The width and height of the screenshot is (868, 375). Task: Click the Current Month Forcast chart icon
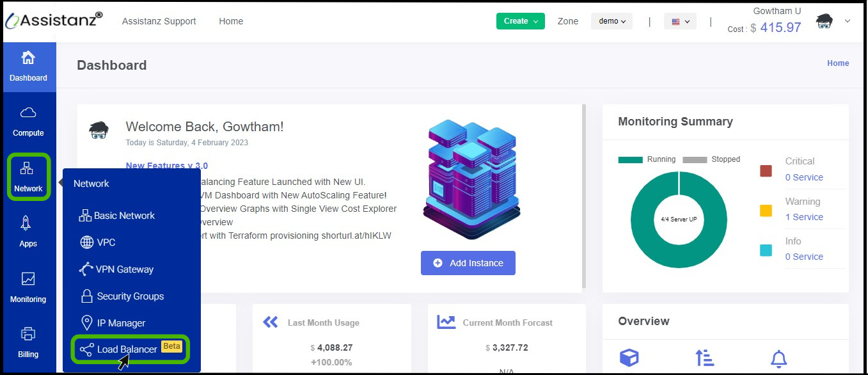pos(446,322)
